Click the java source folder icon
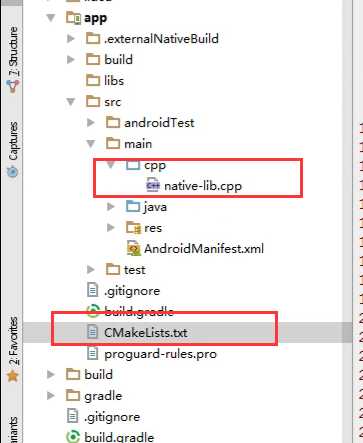363x443 pixels. pos(133,207)
